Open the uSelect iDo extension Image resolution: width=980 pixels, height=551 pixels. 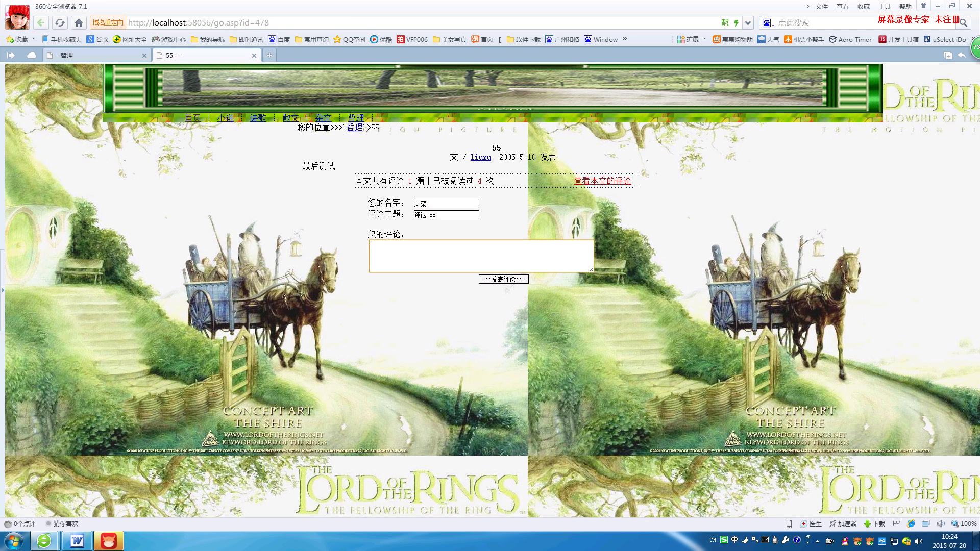click(945, 39)
